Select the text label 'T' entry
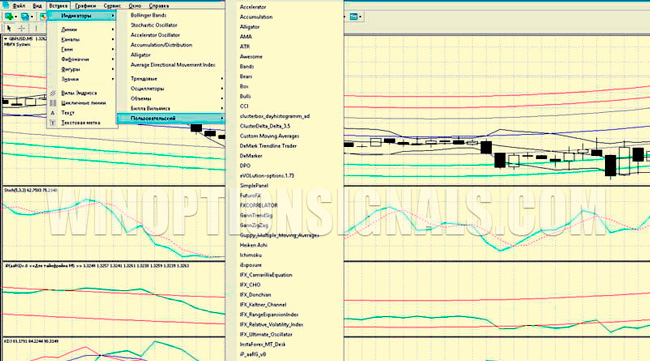The width and height of the screenshot is (650, 361). tap(53, 123)
